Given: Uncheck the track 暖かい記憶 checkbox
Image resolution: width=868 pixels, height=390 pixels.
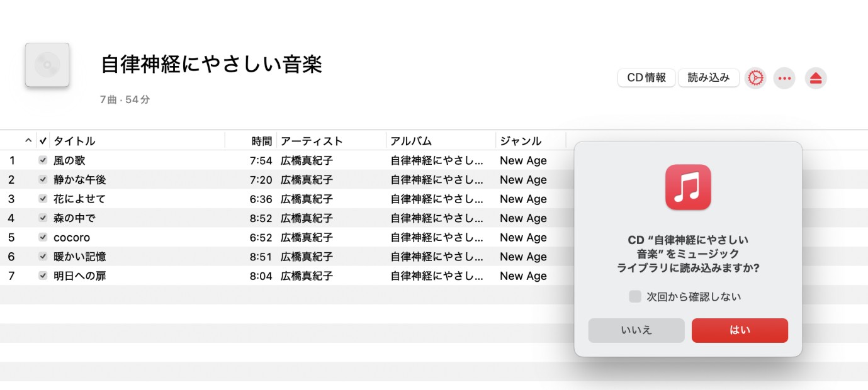Looking at the screenshot, I should tap(43, 257).
